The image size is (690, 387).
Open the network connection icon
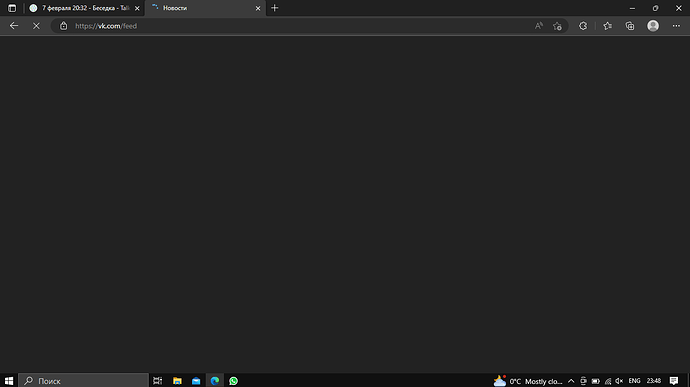608,381
